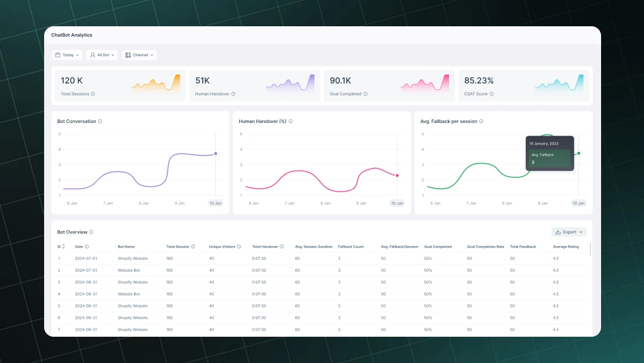Click the info icon on Unique Visitors column header
Viewport: 644px width, 363px height.
click(x=240, y=246)
